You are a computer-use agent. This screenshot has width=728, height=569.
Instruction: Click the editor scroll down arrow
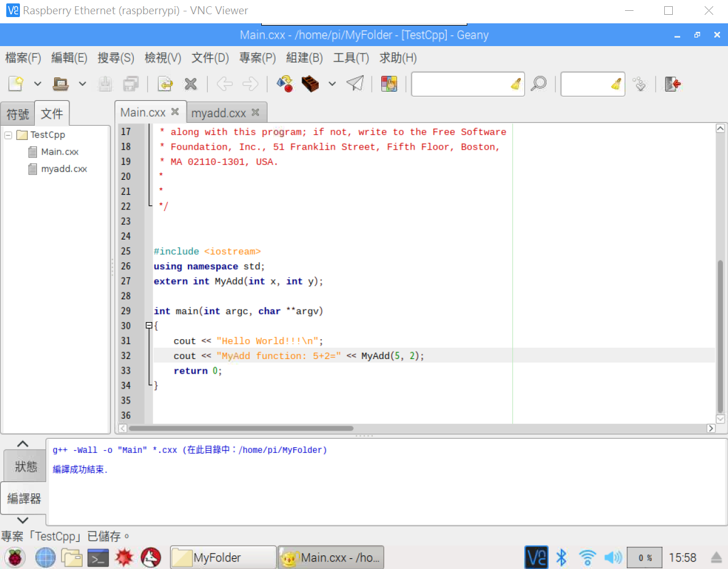720,419
